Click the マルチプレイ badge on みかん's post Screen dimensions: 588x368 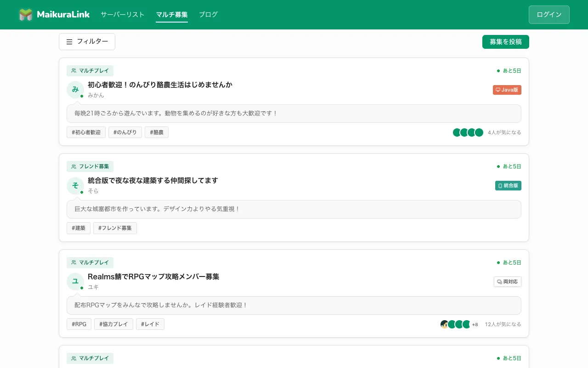click(x=90, y=71)
